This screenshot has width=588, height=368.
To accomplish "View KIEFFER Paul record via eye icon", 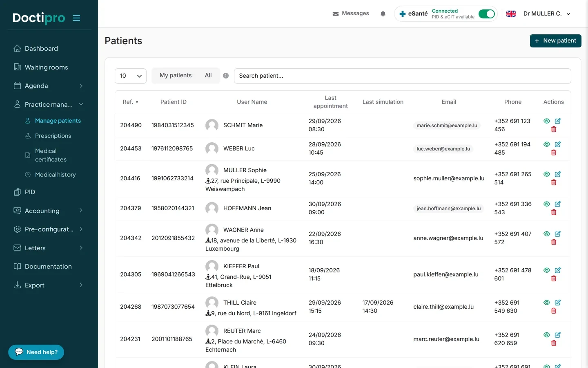I will [547, 270].
